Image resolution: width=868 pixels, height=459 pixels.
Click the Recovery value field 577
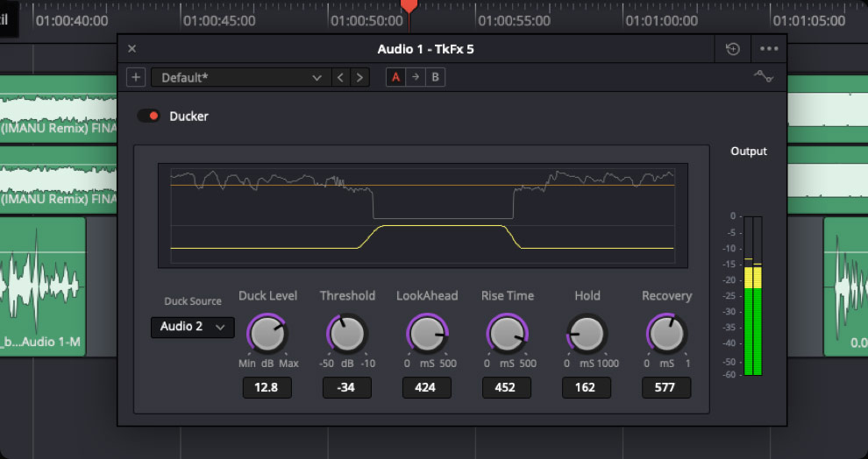point(665,387)
